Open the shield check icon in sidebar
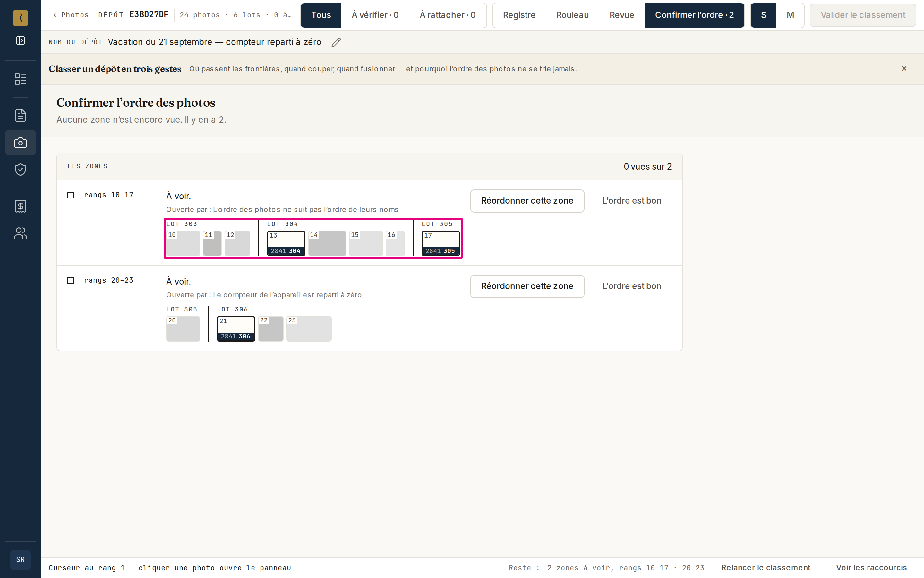The image size is (924, 578). point(21,170)
